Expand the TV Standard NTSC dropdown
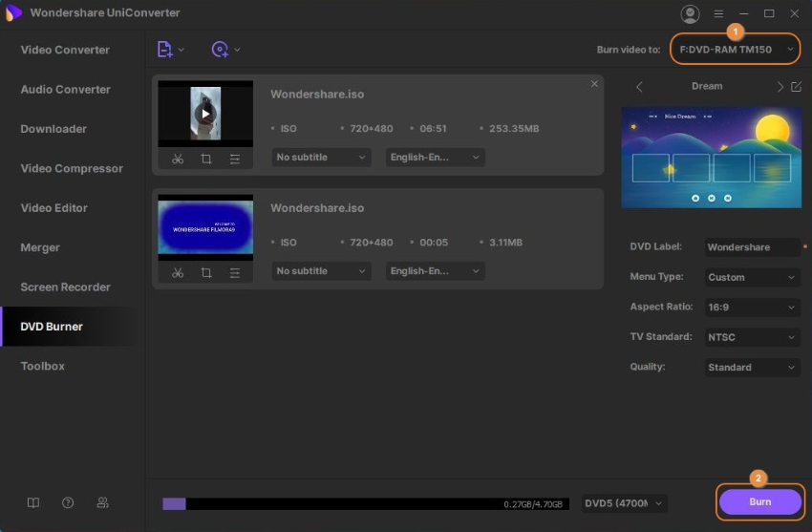 752,337
